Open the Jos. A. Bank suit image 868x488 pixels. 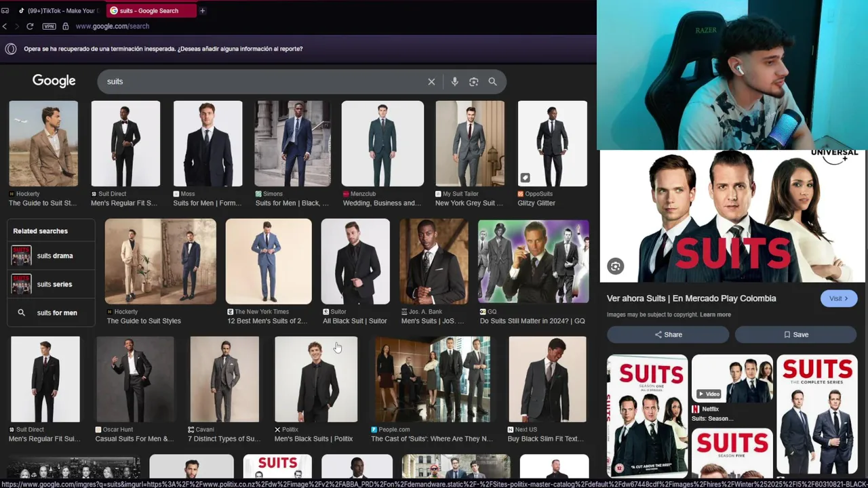pos(434,262)
